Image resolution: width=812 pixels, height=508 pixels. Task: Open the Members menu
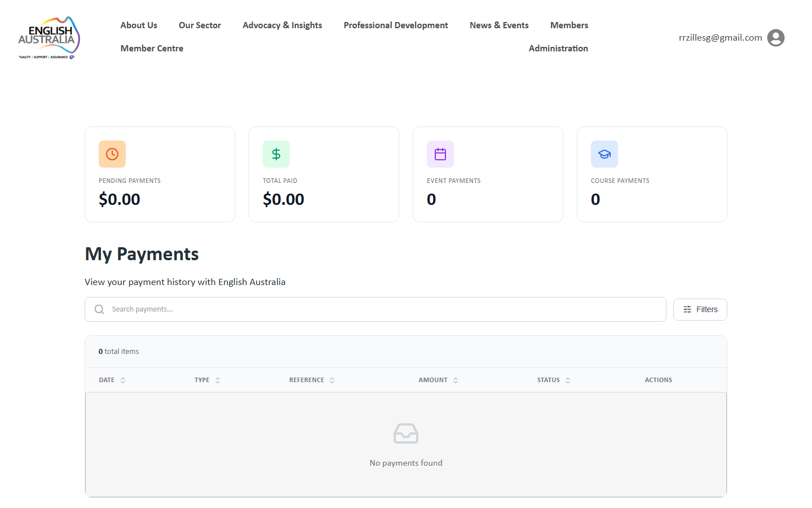pos(569,25)
